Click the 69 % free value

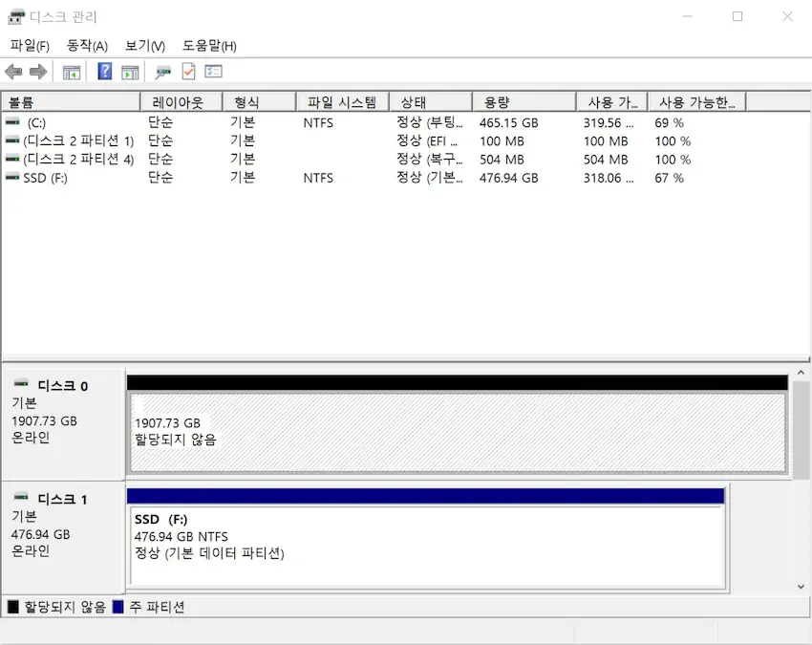(x=669, y=122)
